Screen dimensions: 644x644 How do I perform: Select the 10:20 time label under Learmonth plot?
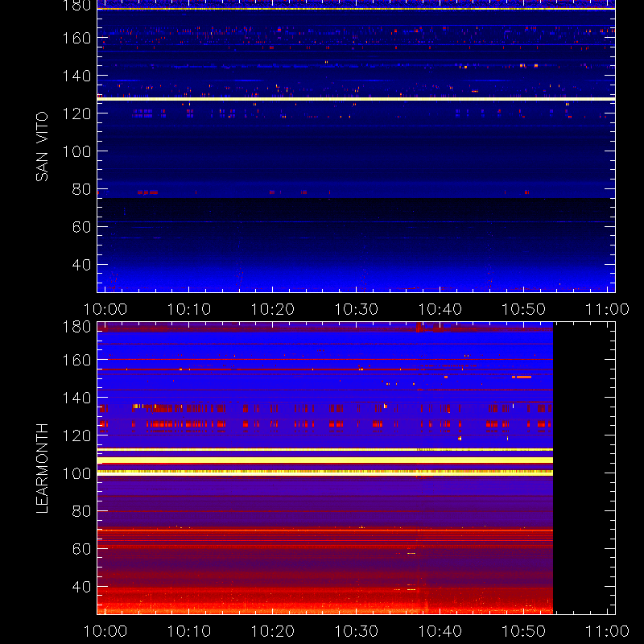[x=273, y=631]
